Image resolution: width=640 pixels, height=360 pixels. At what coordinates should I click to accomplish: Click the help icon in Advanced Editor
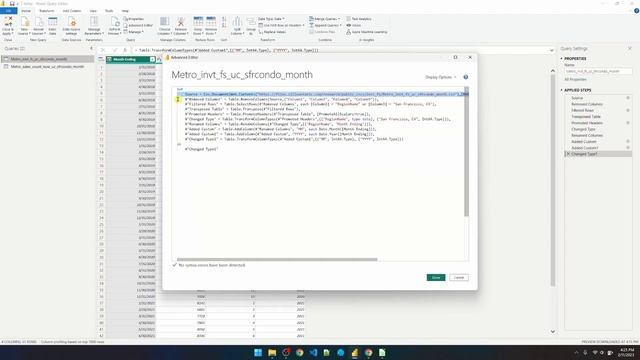(466, 77)
